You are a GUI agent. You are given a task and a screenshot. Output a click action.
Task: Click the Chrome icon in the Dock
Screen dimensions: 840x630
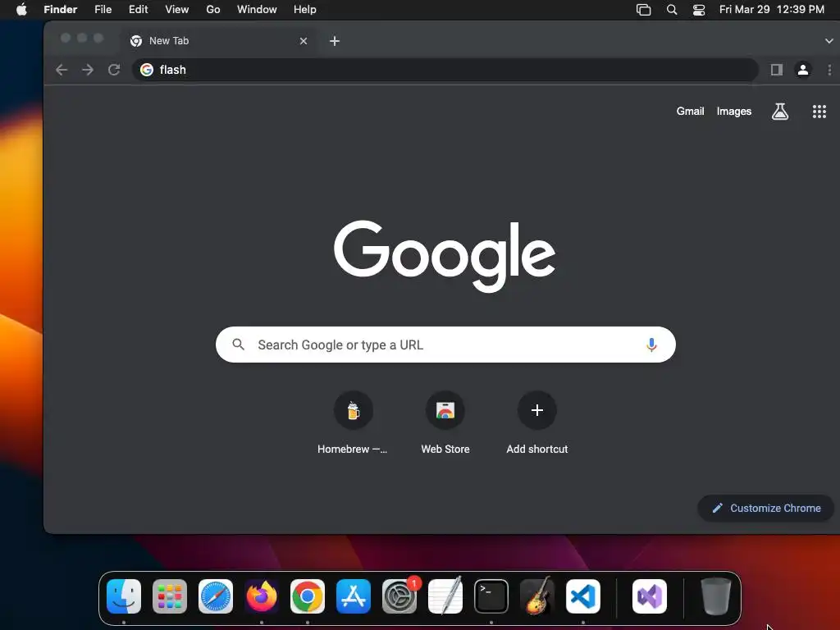click(308, 596)
